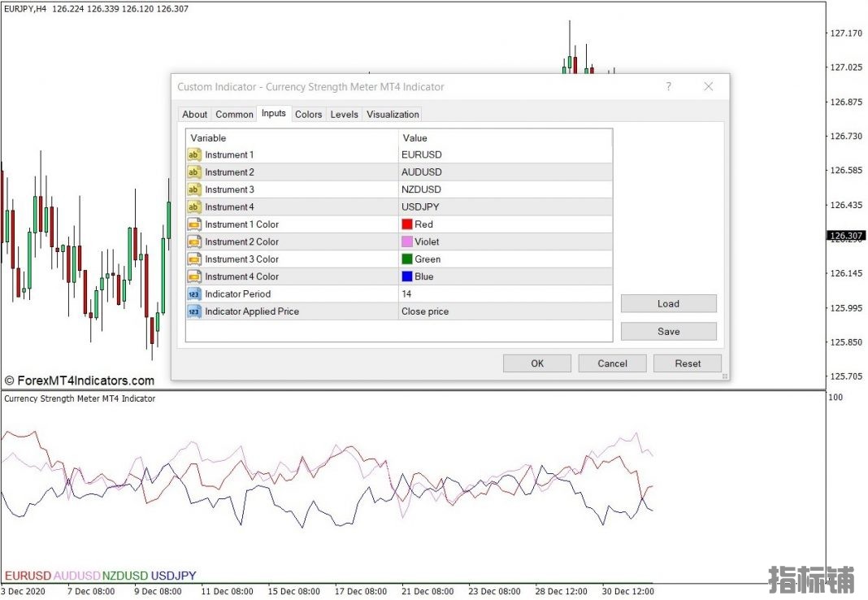The width and height of the screenshot is (868, 600).
Task: Click the Indicator Period number icon
Action: (194, 294)
